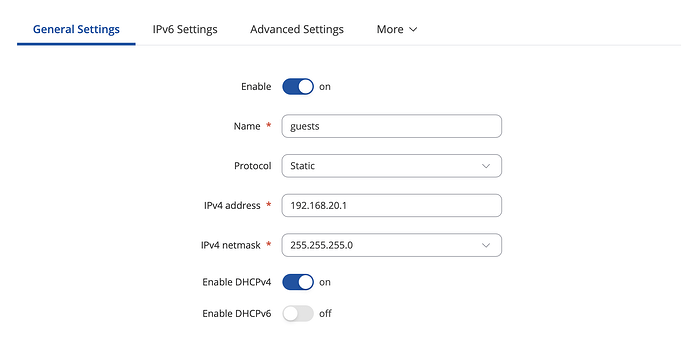
Task: Click the Name input field containing guests
Action: [392, 126]
